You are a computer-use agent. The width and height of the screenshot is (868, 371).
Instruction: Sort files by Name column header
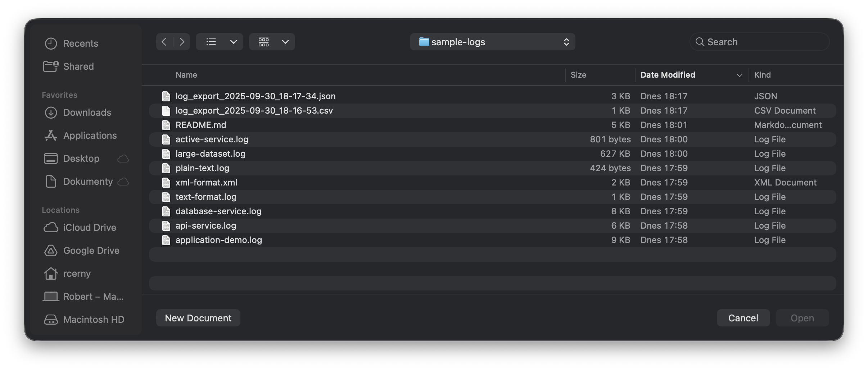click(186, 75)
